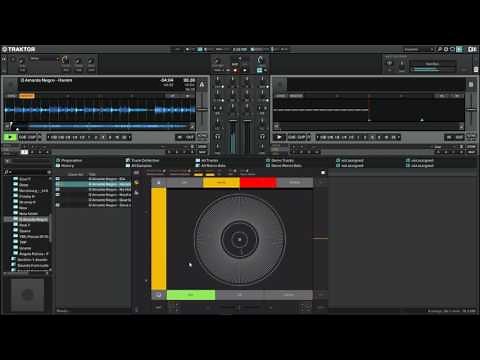Toggle the MASTER button on Deck B
The image size is (480, 360).
[x=296, y=96]
